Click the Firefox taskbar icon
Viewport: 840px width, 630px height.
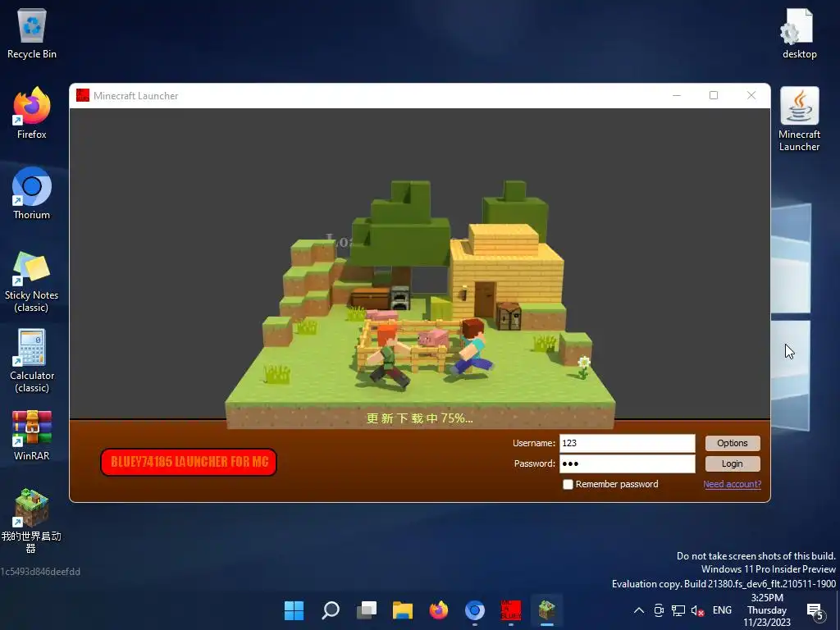coord(439,610)
